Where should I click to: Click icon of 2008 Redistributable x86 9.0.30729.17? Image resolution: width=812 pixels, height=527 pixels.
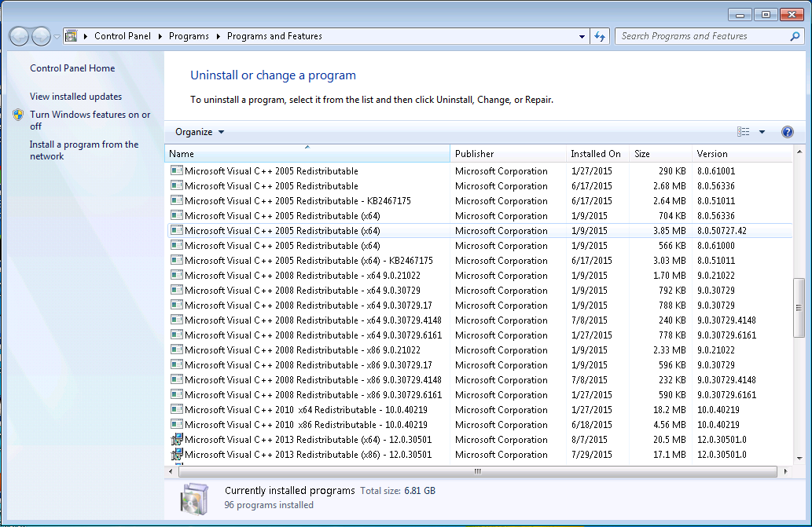click(177, 364)
